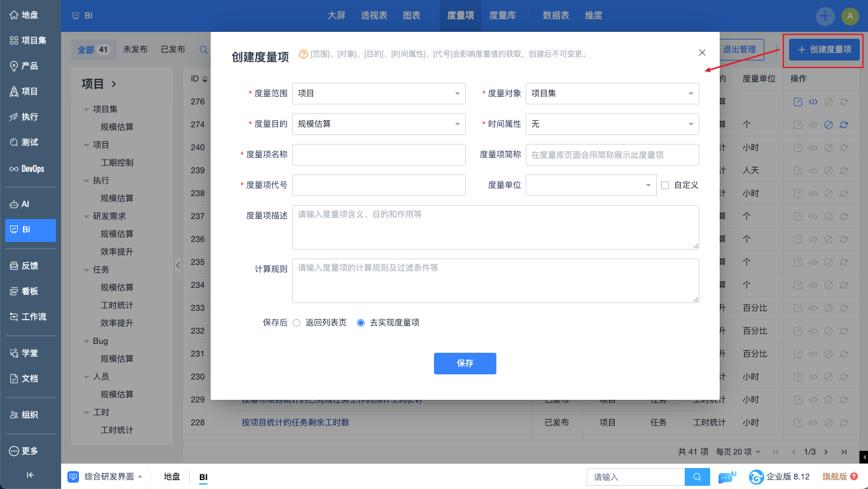Open the 度量单位 dropdown
The height and width of the screenshot is (489, 868).
(591, 185)
